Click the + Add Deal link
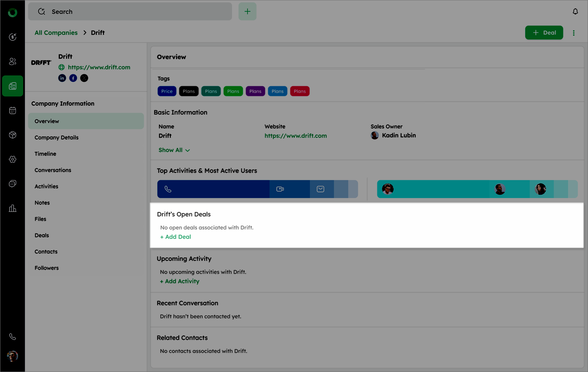The height and width of the screenshot is (372, 588). tap(176, 237)
